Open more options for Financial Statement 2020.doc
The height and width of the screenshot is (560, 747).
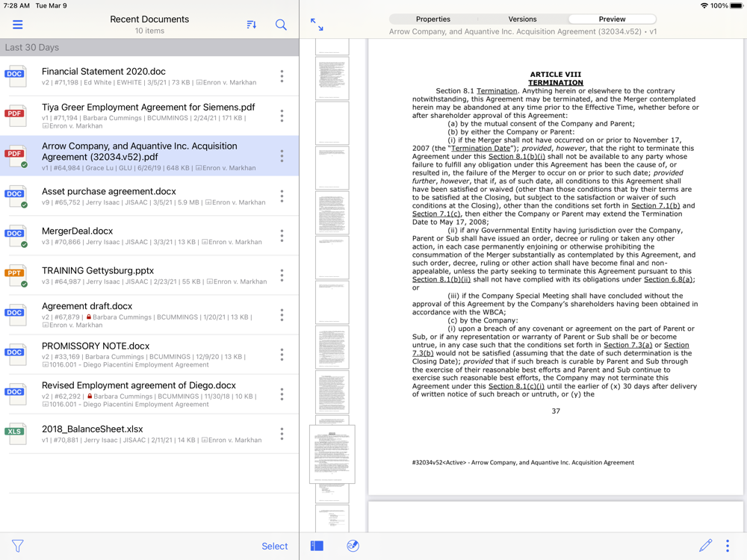coord(282,76)
